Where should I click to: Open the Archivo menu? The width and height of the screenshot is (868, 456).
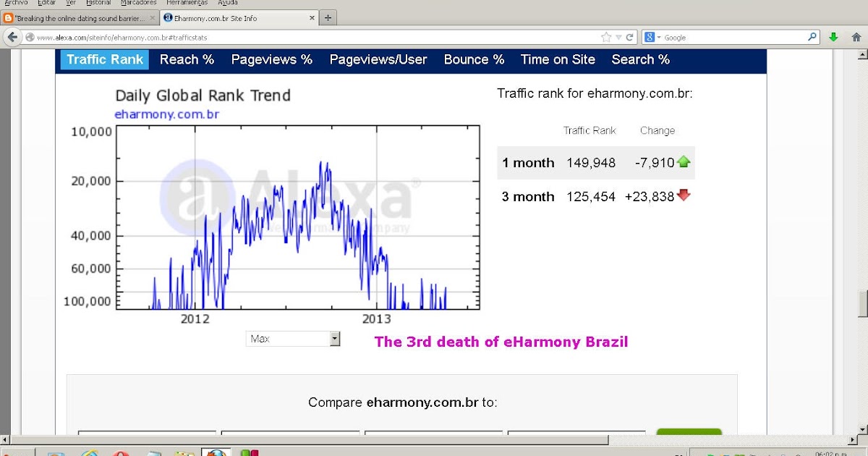point(16,3)
